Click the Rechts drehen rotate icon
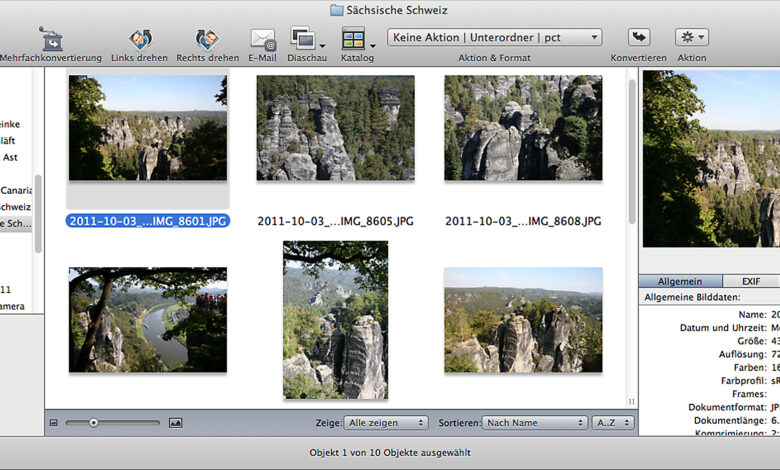The image size is (780, 470). tap(206, 39)
